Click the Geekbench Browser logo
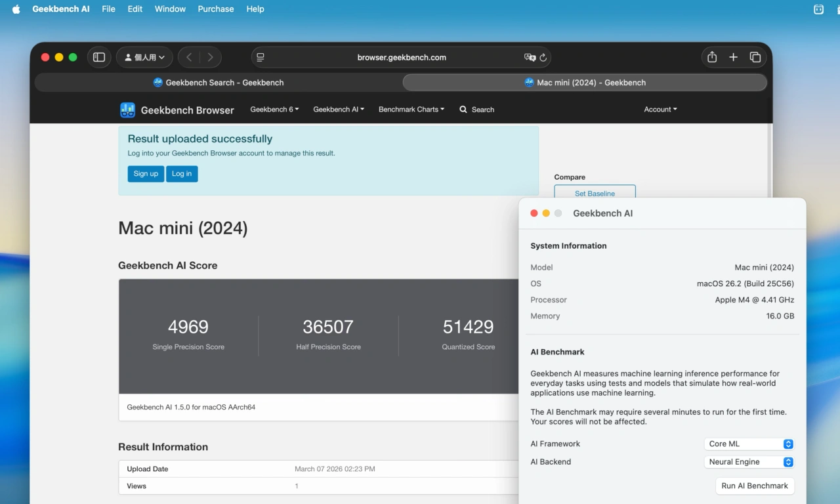 click(127, 110)
